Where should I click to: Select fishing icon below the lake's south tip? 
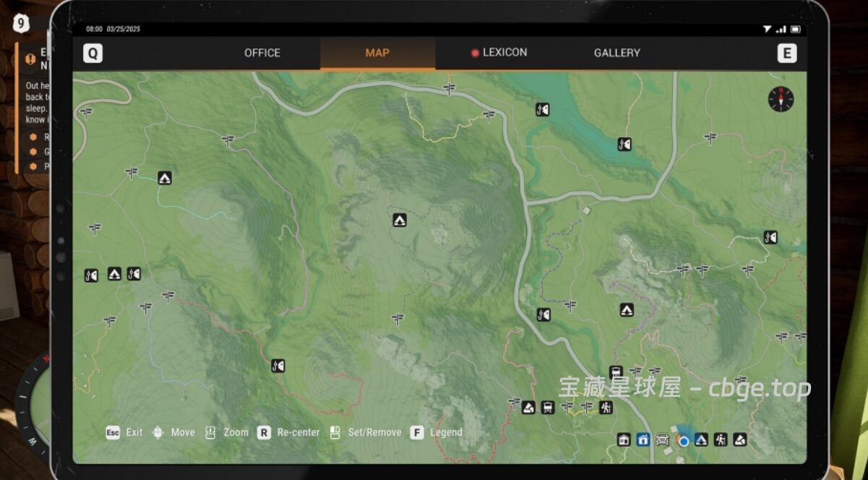pos(624,145)
